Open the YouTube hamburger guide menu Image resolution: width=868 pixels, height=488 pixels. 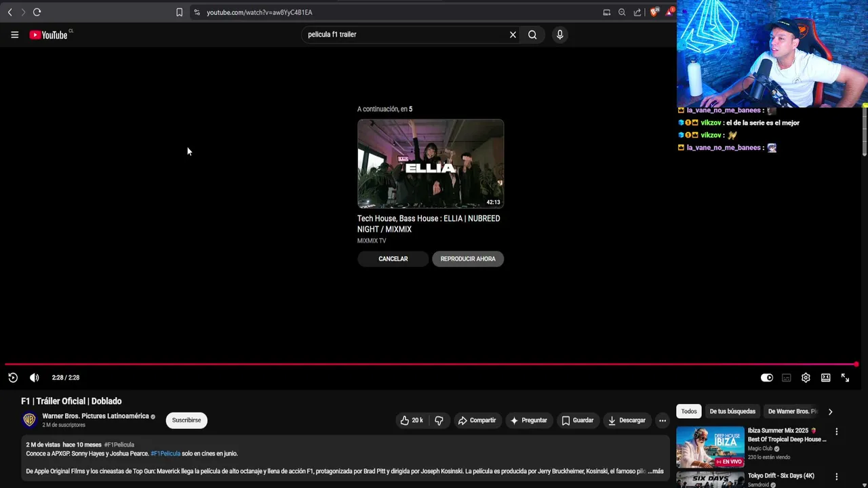[14, 35]
